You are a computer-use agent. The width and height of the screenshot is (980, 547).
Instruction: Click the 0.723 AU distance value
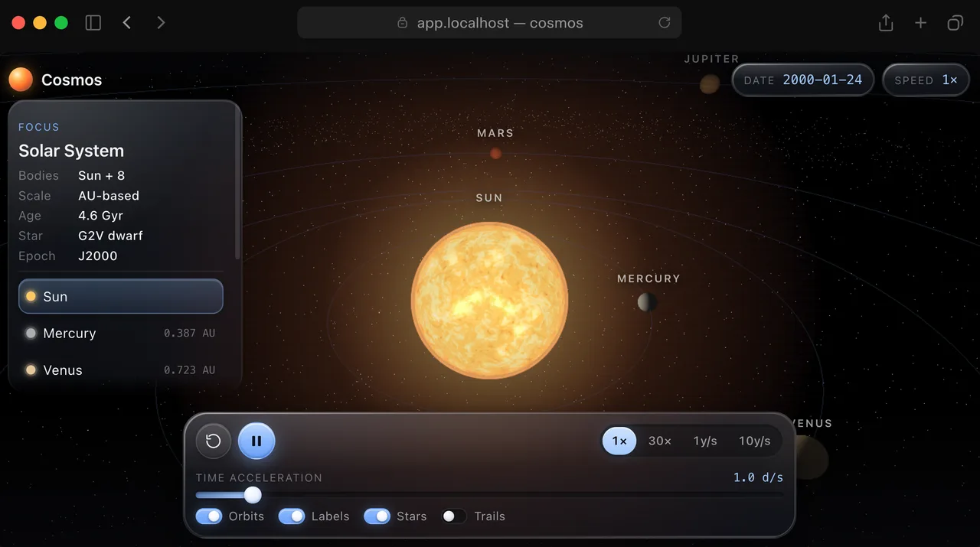[x=190, y=370]
